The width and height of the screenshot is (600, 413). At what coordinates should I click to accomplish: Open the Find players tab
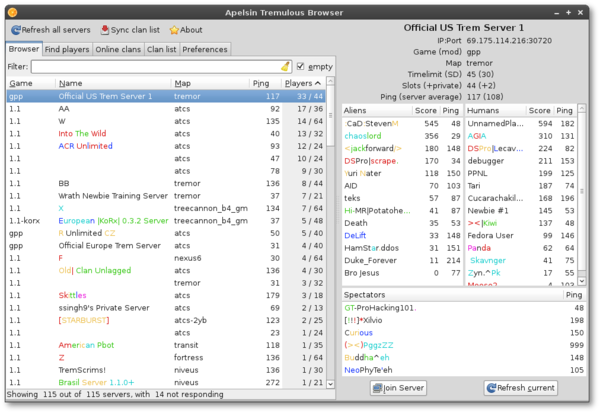pyautogui.click(x=67, y=49)
